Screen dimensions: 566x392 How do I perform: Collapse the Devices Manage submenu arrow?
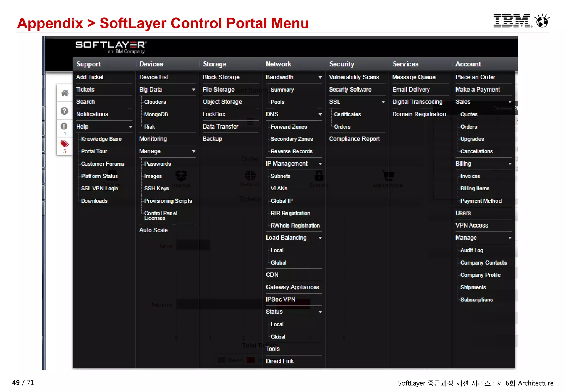194,151
